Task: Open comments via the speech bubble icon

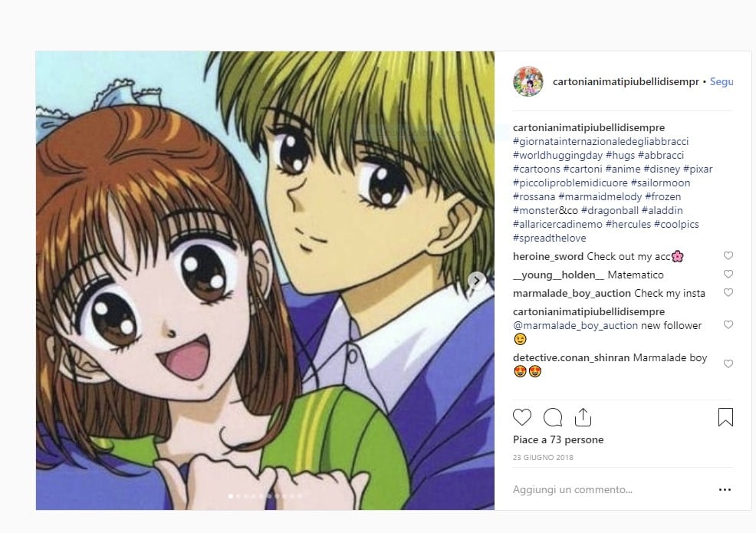Action: coord(553,417)
